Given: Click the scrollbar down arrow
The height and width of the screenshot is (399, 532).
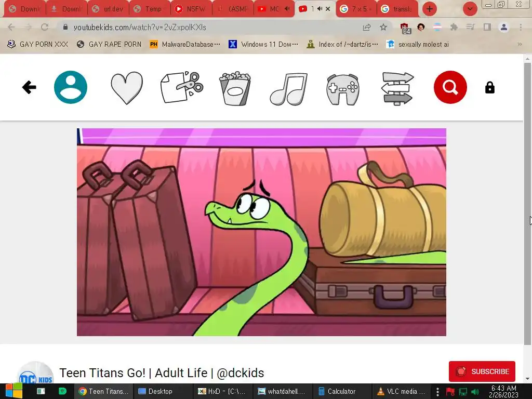Looking at the screenshot, I should pos(527,379).
